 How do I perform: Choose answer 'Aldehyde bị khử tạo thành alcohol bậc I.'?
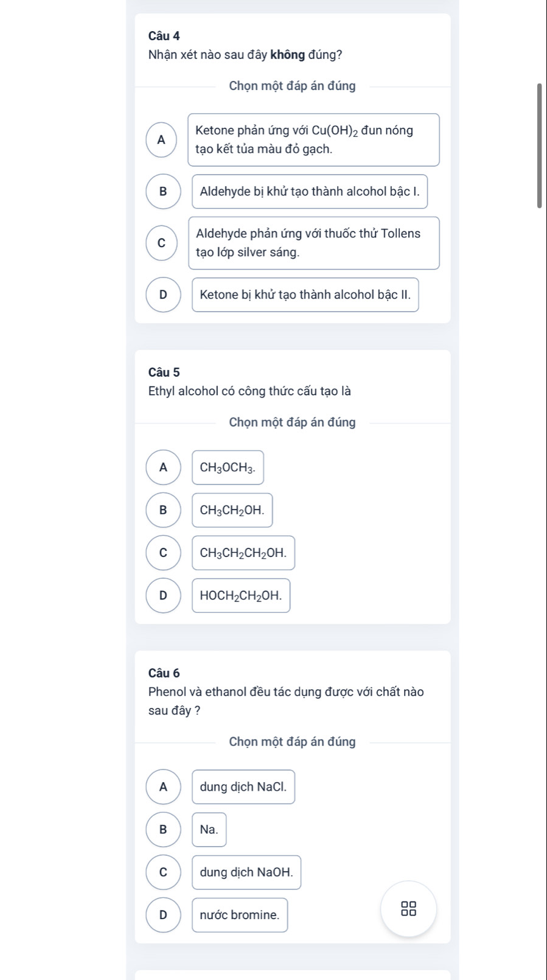[310, 191]
